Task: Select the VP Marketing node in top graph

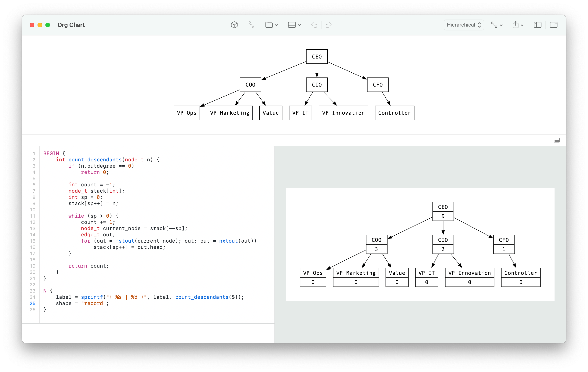Action: [230, 113]
